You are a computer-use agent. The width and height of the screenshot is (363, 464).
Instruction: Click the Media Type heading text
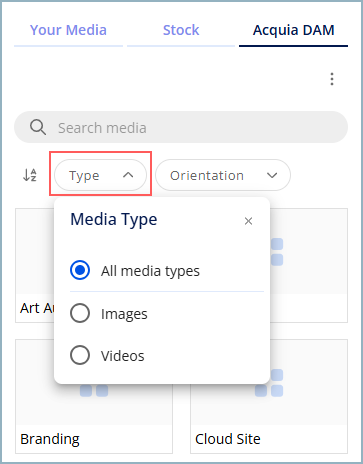click(114, 220)
